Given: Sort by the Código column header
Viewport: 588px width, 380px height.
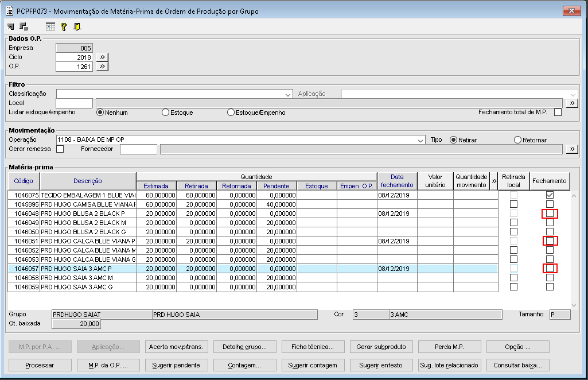Looking at the screenshot, I should [23, 181].
